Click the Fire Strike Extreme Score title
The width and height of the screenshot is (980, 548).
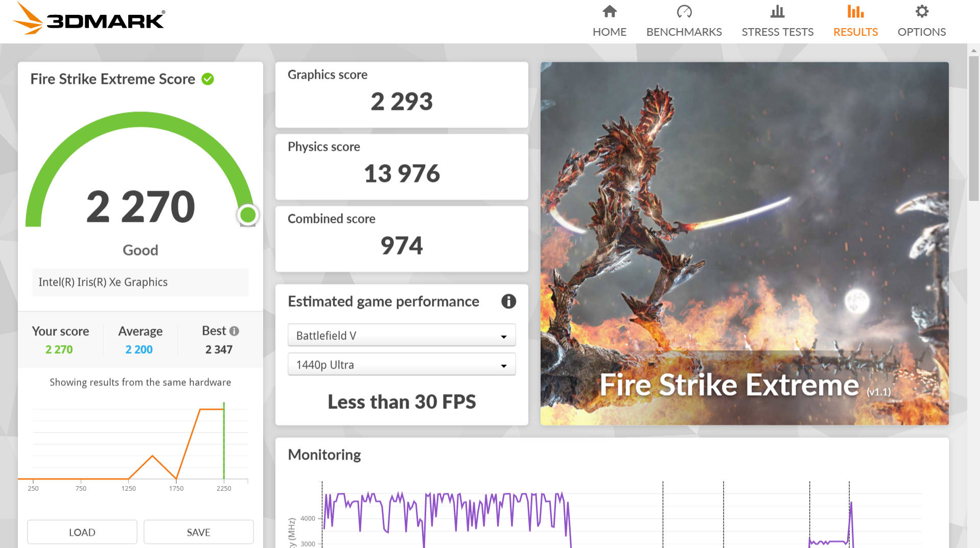[x=112, y=79]
